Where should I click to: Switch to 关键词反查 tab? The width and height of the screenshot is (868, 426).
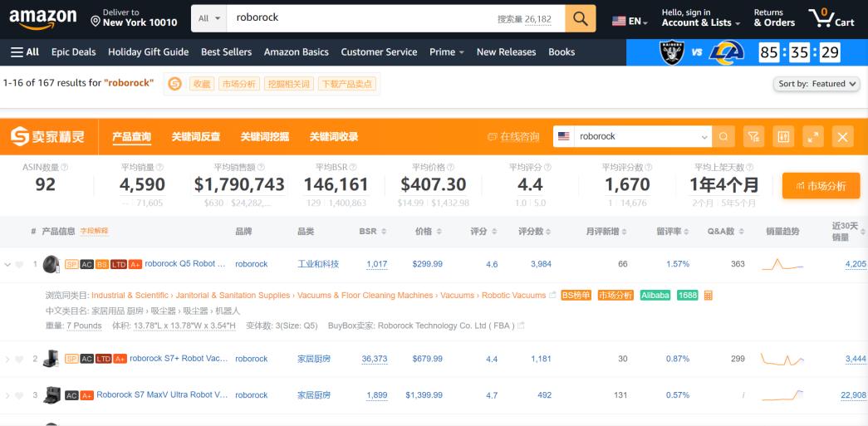(x=195, y=137)
